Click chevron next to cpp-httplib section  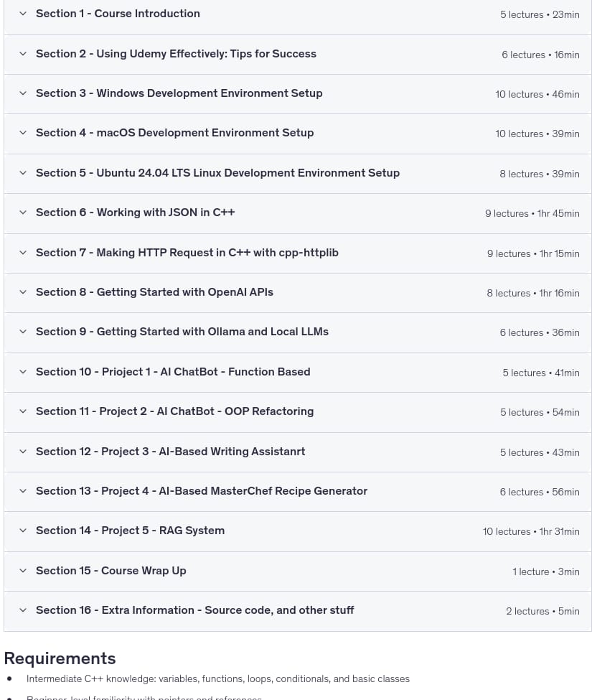23,253
